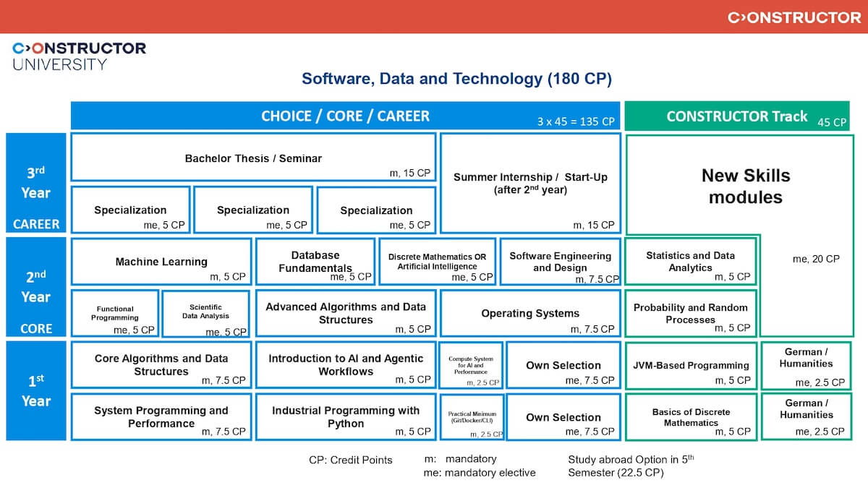The height and width of the screenshot is (488, 868).
Task: Click the 3rd Year CAREER block
Action: [x=36, y=183]
